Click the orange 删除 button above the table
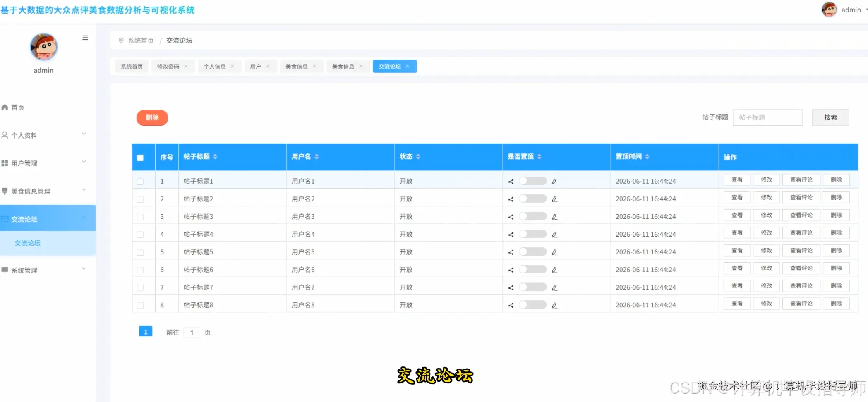This screenshot has height=402, width=868. 152,118
